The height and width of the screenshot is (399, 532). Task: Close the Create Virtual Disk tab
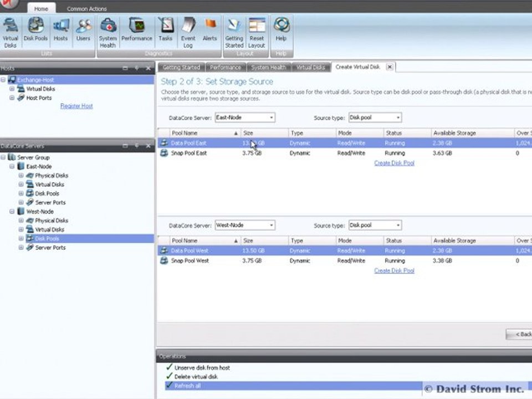[390, 67]
